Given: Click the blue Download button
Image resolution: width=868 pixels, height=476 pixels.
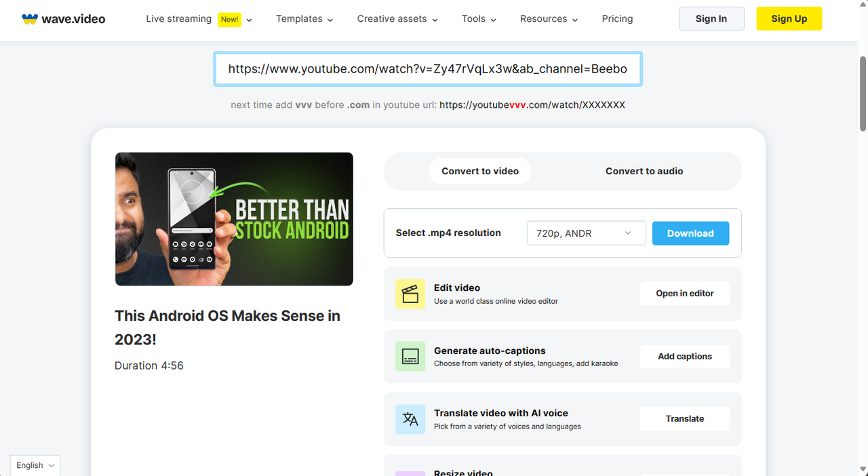Looking at the screenshot, I should pyautogui.click(x=690, y=233).
